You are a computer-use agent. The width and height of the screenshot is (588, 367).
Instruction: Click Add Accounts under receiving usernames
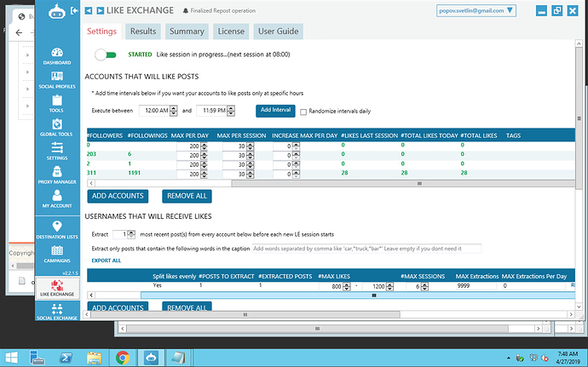118,307
